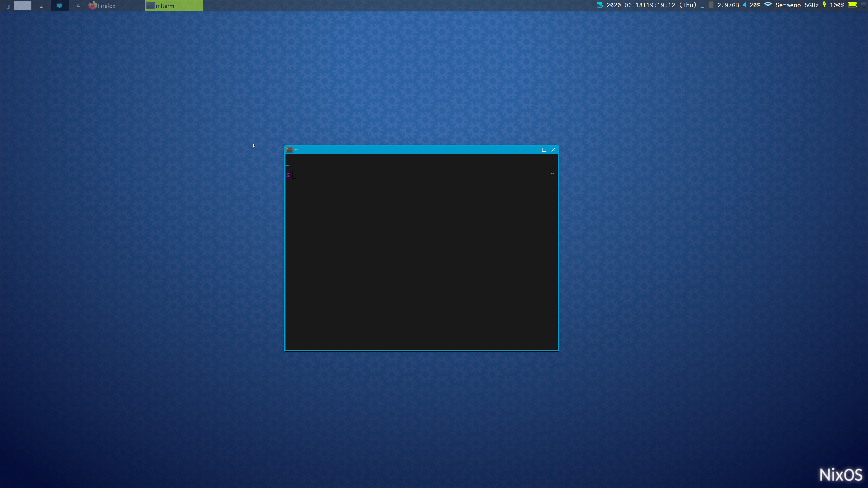Click the memory chip icon
The width and height of the screenshot is (868, 488).
click(711, 5)
